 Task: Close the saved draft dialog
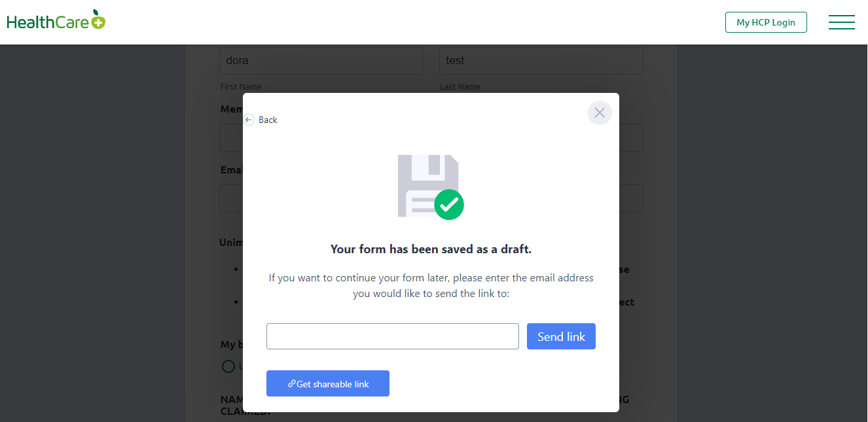coord(600,113)
